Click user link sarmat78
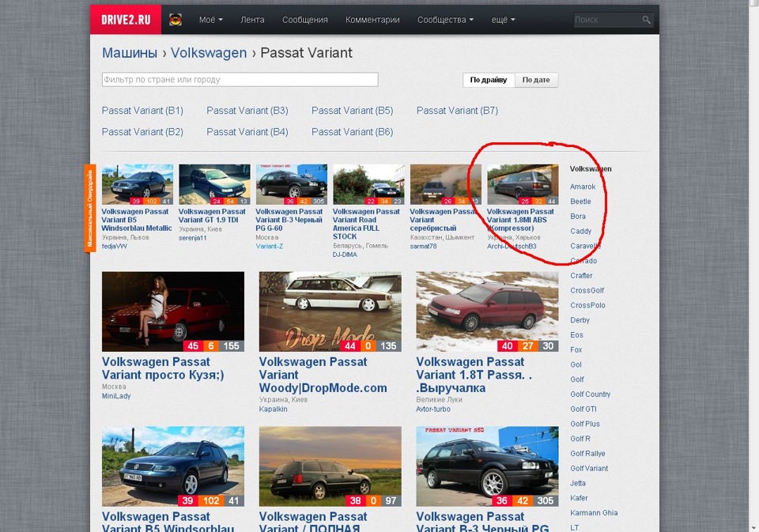The height and width of the screenshot is (532, 759). pos(423,246)
